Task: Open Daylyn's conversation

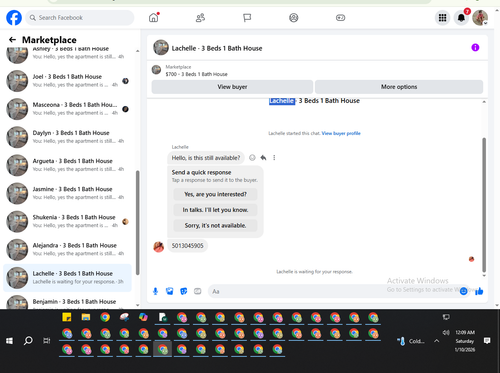Action: click(67, 137)
